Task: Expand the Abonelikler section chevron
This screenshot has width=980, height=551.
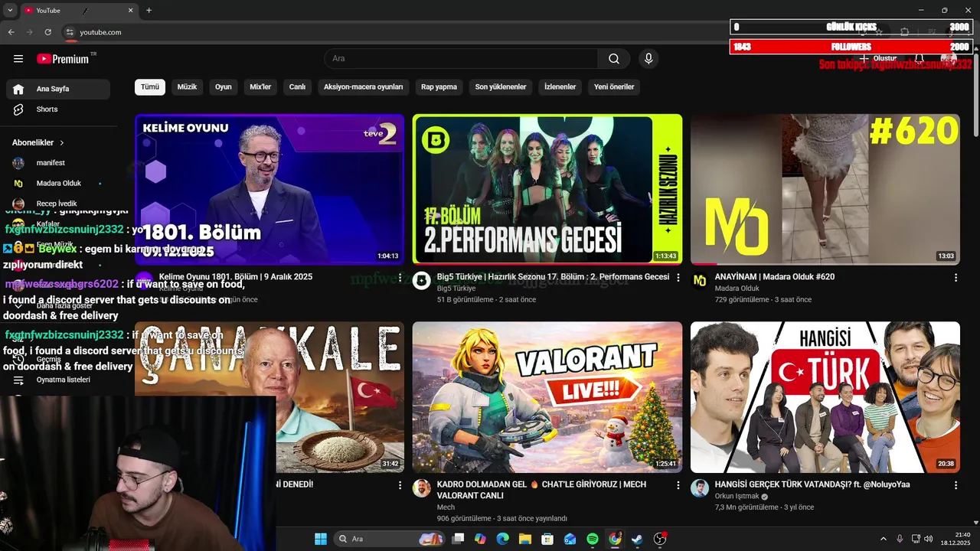Action: point(62,143)
